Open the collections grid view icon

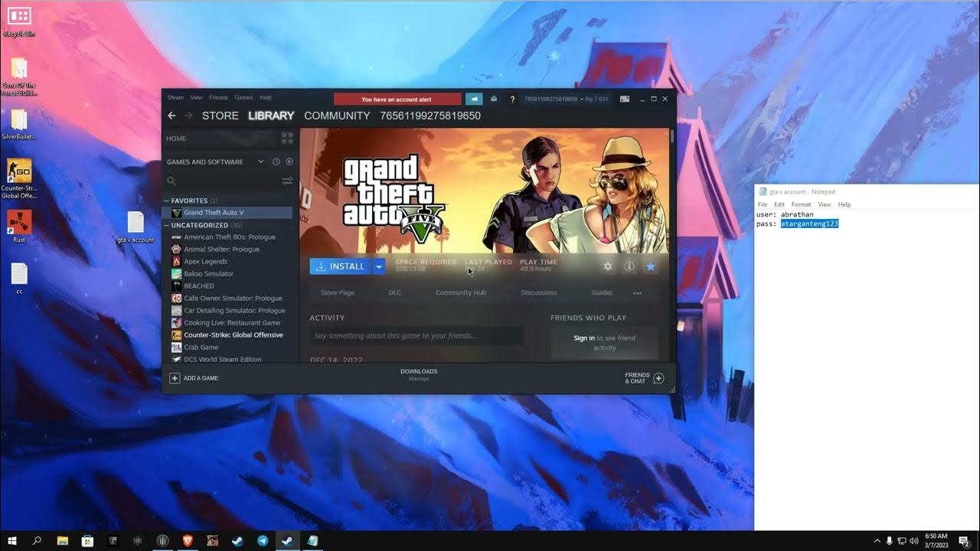(x=287, y=139)
